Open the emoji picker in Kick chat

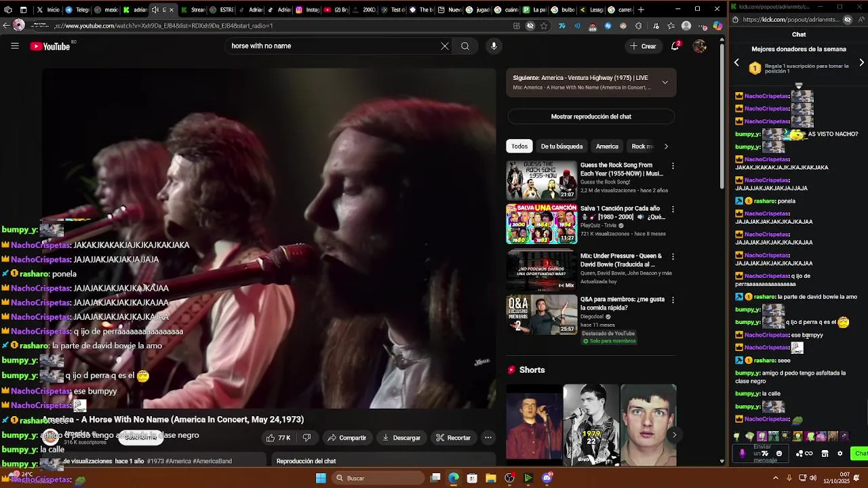click(x=778, y=453)
